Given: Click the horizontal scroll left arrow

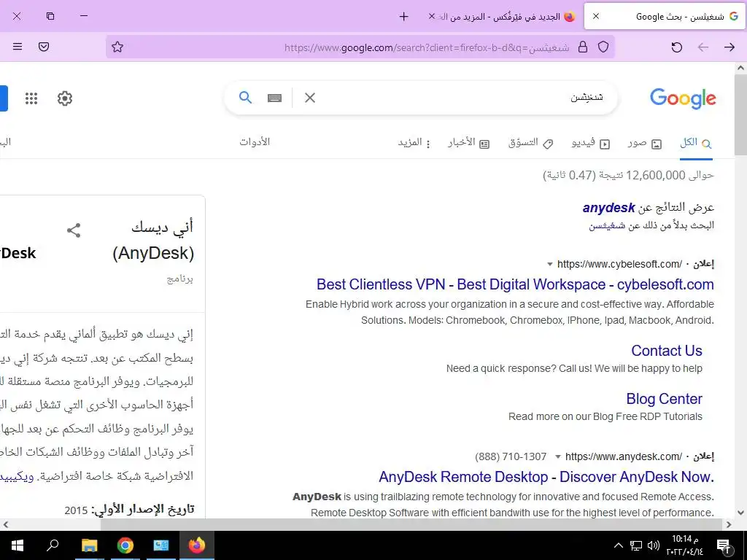Looking at the screenshot, I should (x=5, y=524).
